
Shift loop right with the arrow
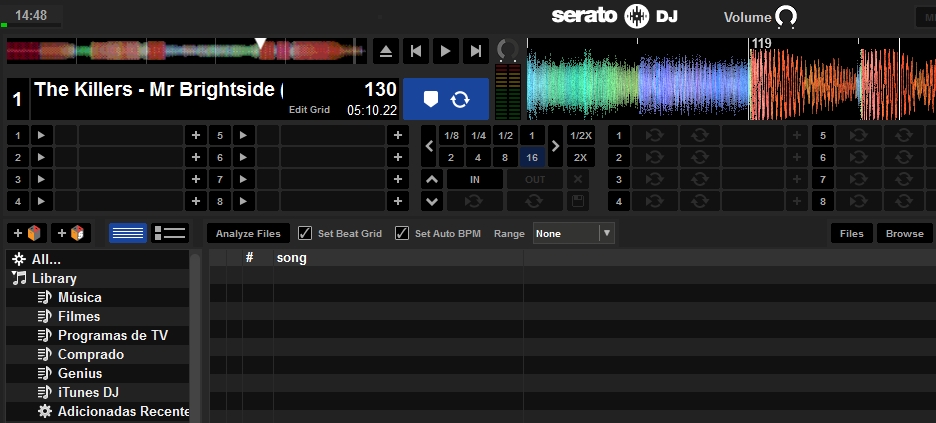tap(555, 146)
